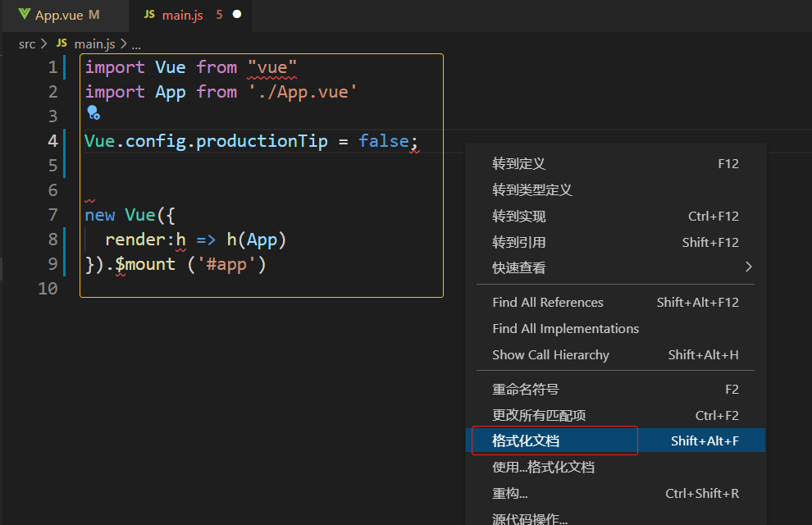Click the lightbulb code action icon
Screen dimensions: 812x525
93,112
